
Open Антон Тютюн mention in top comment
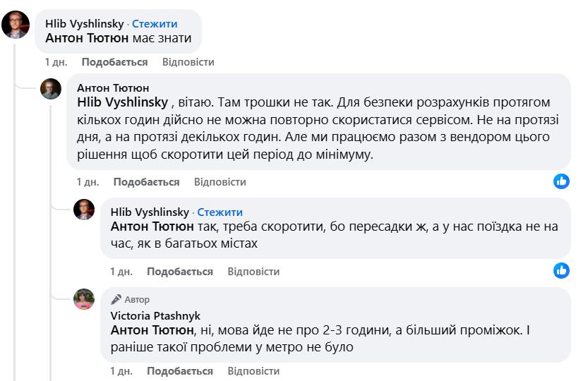87,38
